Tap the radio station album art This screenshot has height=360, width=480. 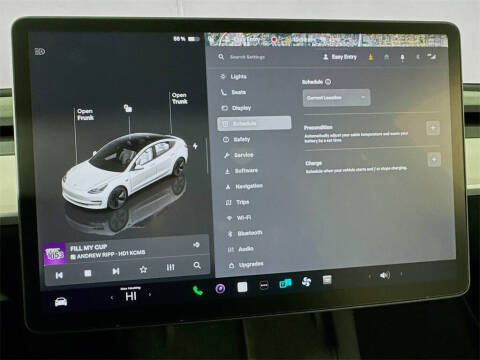coord(54,255)
